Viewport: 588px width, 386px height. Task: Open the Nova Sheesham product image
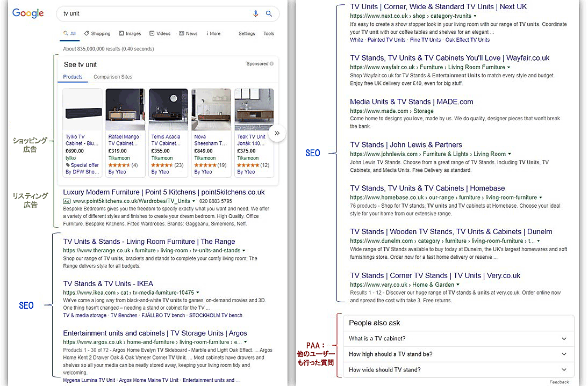click(x=211, y=110)
